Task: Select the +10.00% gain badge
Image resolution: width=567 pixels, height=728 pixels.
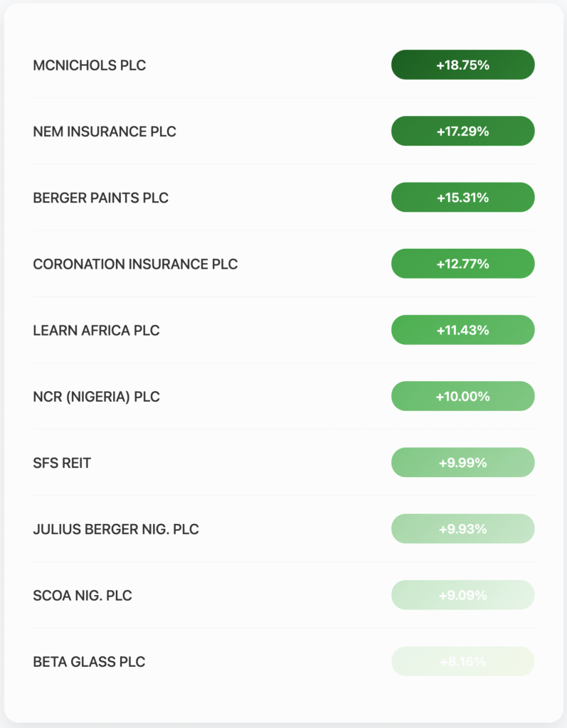Action: coord(462,396)
